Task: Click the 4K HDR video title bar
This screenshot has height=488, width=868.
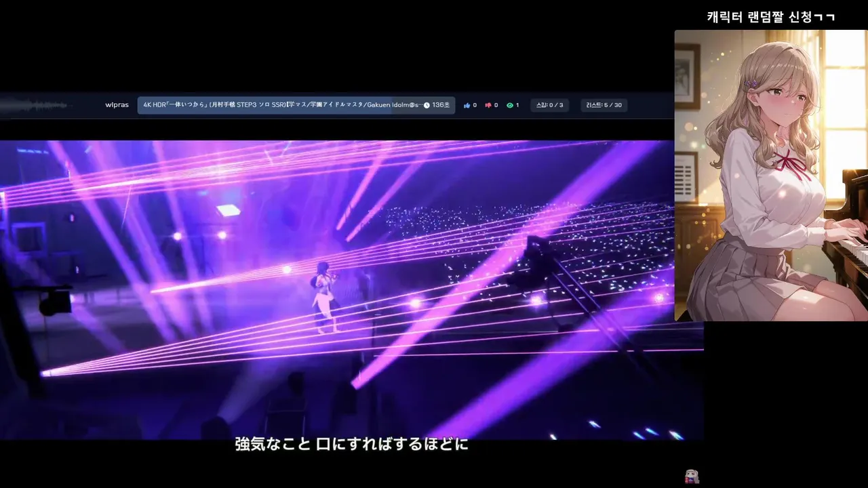Action: point(296,105)
